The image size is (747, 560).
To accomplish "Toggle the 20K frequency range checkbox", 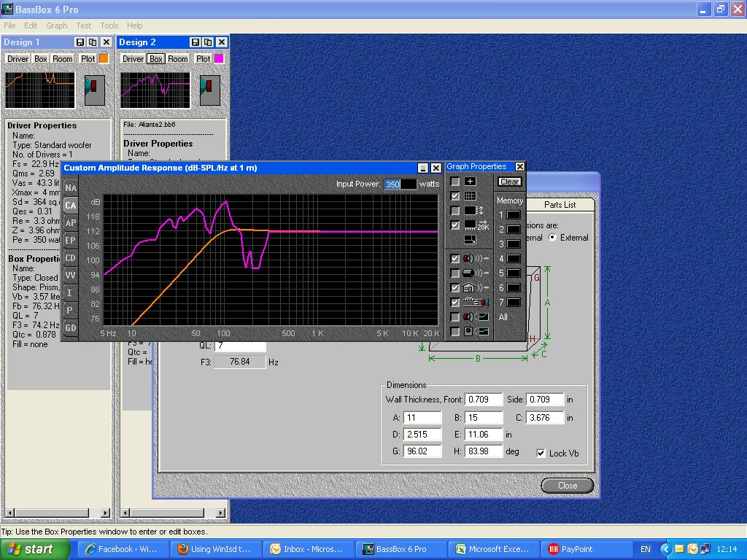I will point(455,225).
